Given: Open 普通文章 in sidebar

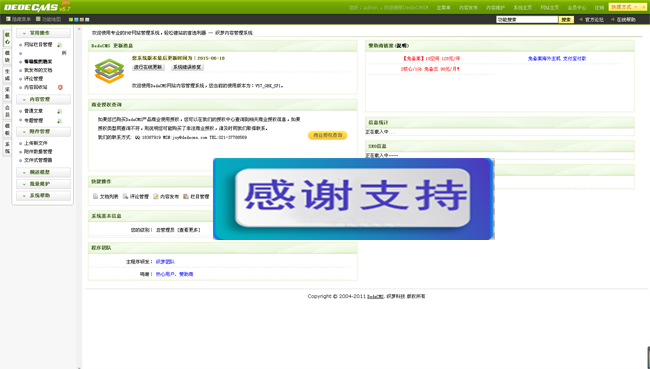Looking at the screenshot, I should pyautogui.click(x=34, y=111).
